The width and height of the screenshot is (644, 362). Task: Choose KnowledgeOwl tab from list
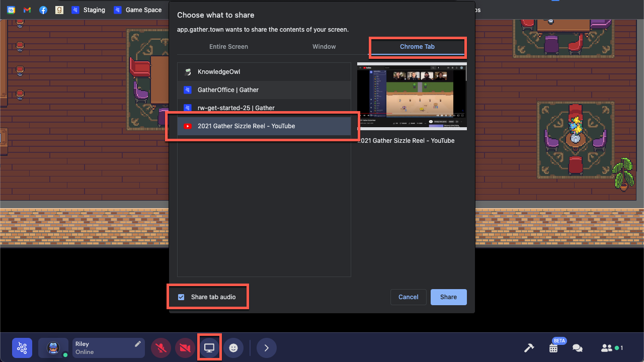point(264,72)
